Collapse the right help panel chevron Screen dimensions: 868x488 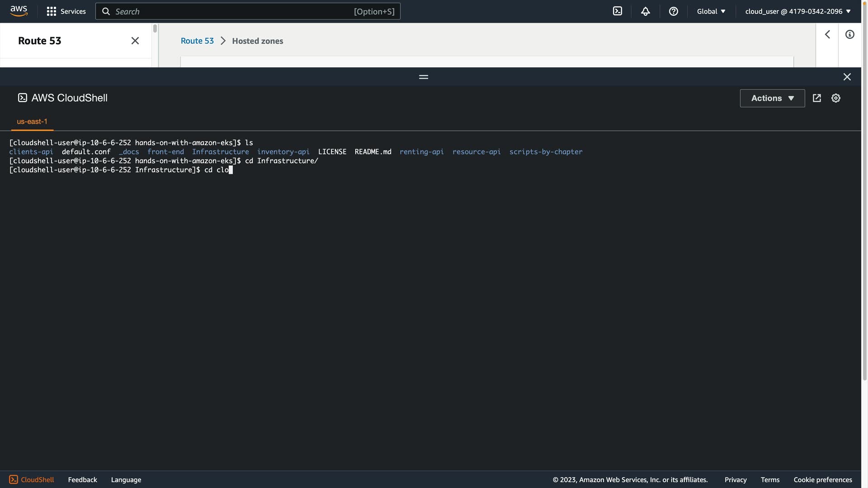point(827,34)
